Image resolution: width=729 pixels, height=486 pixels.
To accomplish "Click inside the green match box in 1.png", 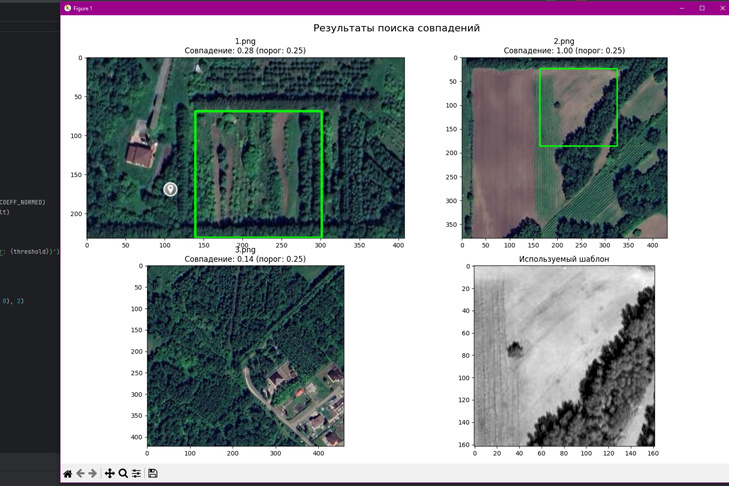I will point(258,174).
